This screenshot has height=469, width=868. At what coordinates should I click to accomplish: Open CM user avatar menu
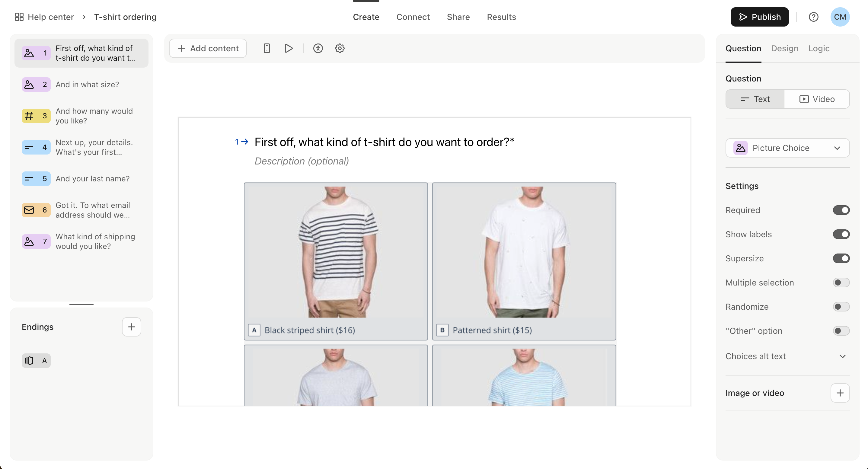coord(840,17)
